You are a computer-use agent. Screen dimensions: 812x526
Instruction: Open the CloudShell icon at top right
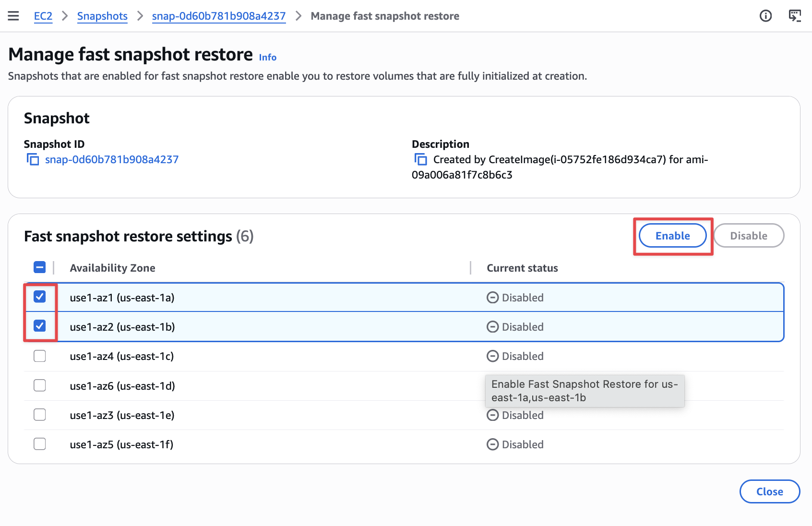[795, 16]
